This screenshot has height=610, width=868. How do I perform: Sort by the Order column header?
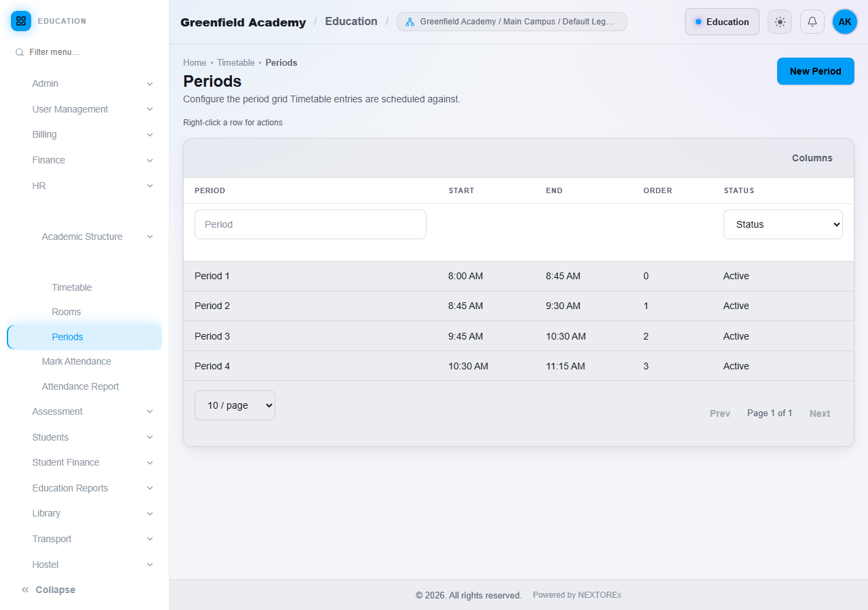point(658,190)
